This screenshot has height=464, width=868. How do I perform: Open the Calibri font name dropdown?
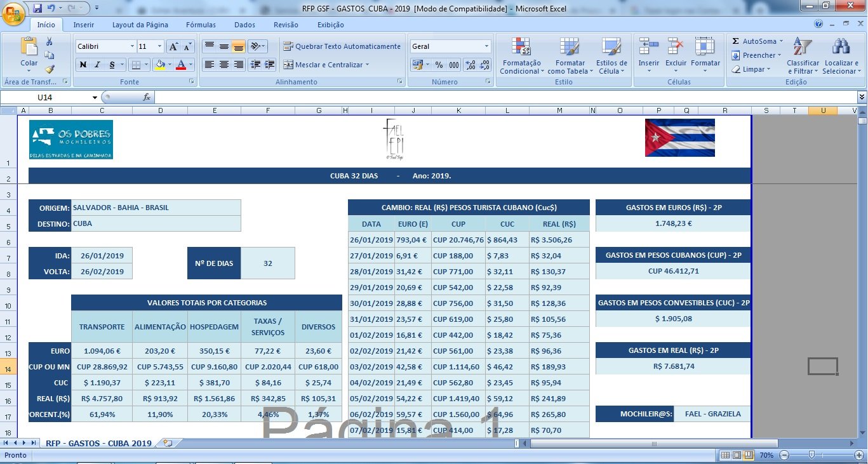click(x=132, y=46)
